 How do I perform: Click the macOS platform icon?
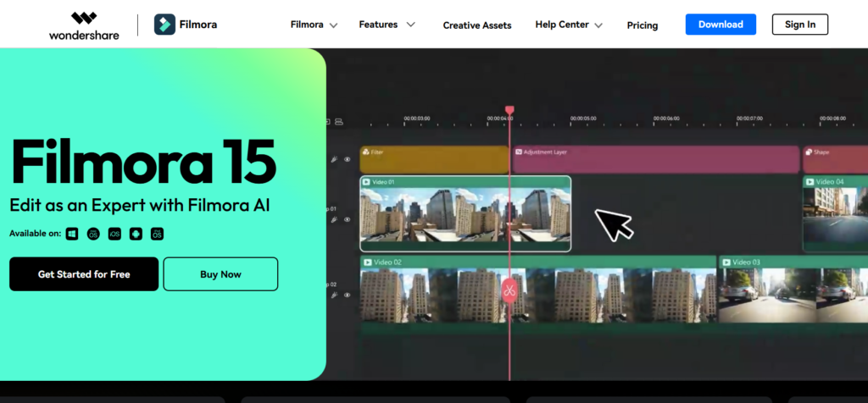click(x=94, y=234)
